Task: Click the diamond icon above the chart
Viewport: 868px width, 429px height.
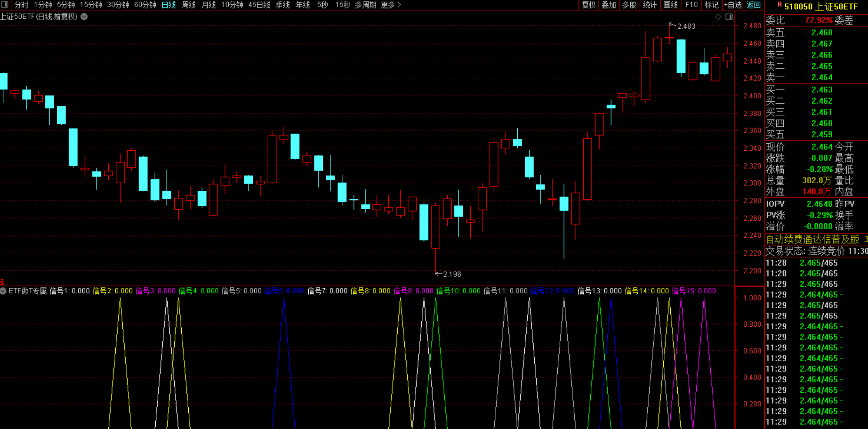Action: 718,16
